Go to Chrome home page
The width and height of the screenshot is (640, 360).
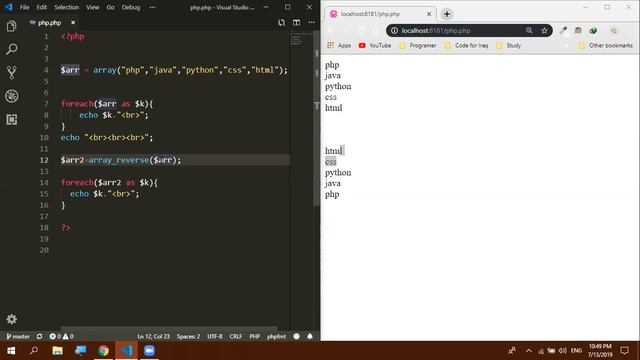click(375, 31)
